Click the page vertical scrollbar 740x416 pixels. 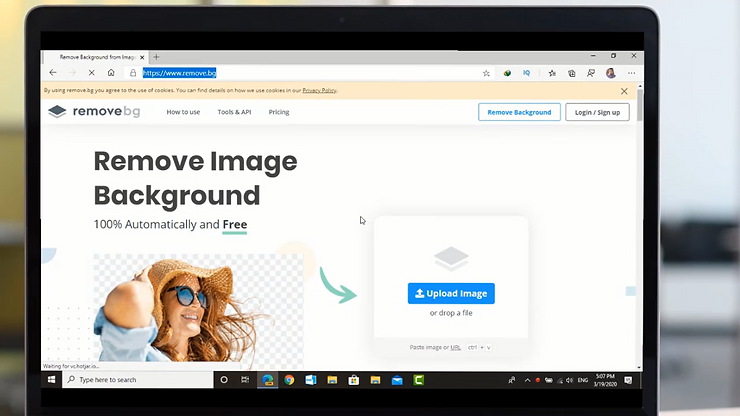pyautogui.click(x=639, y=106)
